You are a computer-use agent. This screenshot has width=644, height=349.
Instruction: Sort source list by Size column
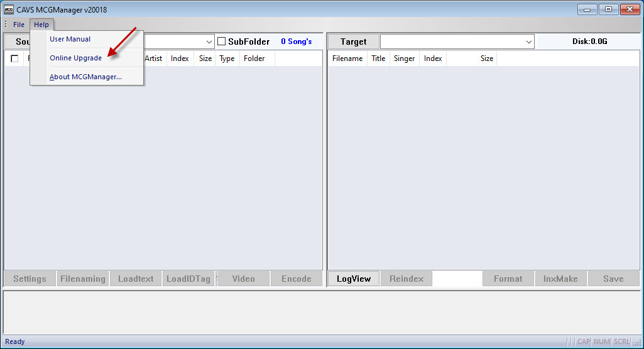tap(205, 58)
